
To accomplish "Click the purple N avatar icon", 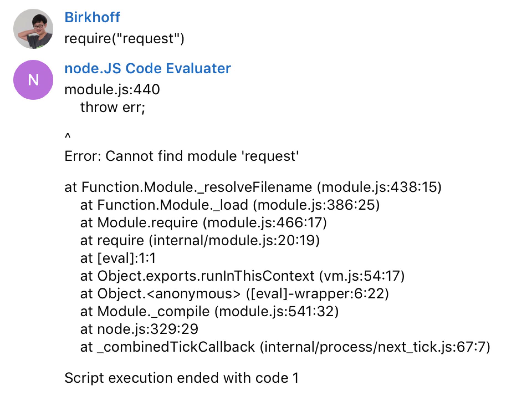I will pos(33,80).
